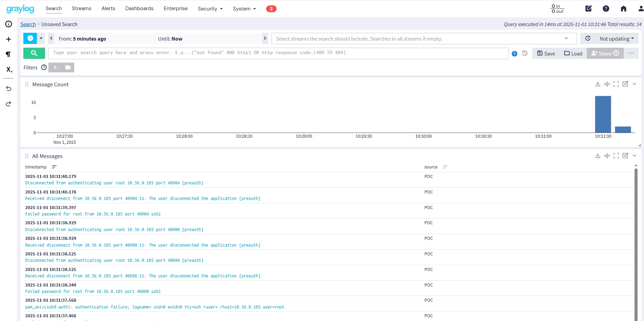This screenshot has height=321, width=644.
Task: Click the in/out throughput indicator
Action: [557, 9]
